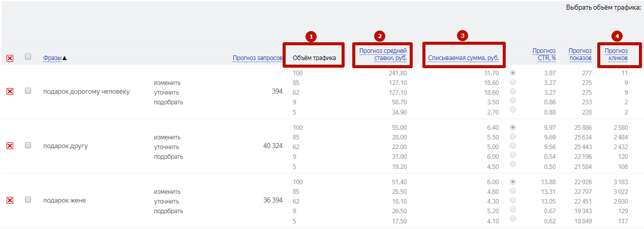Click red X delete icon in header row

(x=10, y=59)
